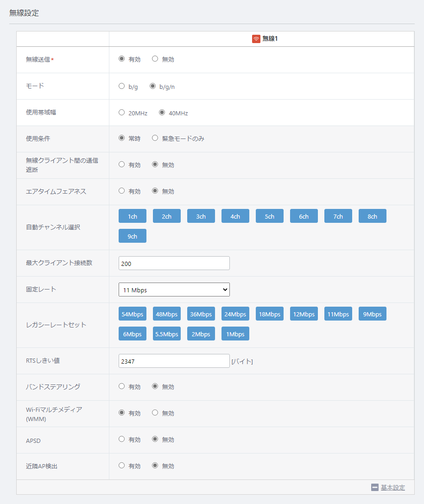The width and height of the screenshot is (424, 504).
Task: Toggle the 2ch channel button
Action: [166, 216]
